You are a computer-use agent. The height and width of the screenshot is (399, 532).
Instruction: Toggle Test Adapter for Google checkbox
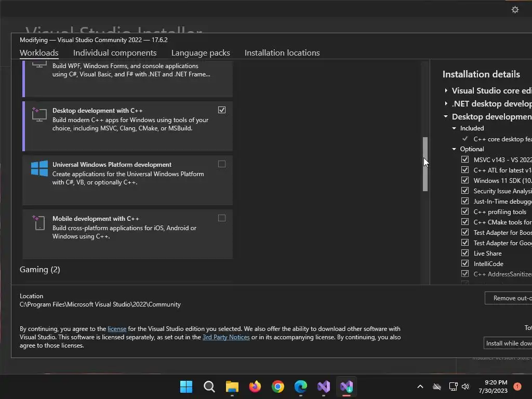tap(465, 243)
